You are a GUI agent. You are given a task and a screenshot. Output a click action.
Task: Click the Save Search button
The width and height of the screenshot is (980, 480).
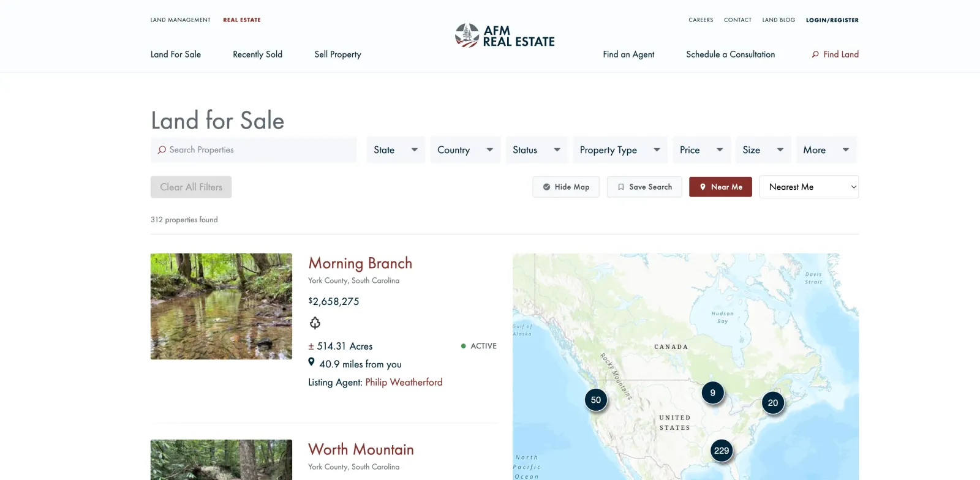click(x=644, y=187)
